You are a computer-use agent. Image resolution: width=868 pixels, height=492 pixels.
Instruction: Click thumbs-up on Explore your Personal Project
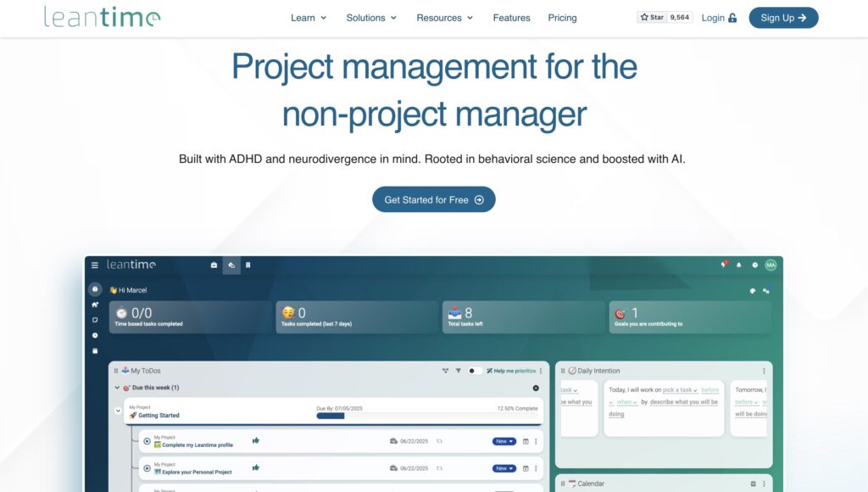(x=256, y=467)
